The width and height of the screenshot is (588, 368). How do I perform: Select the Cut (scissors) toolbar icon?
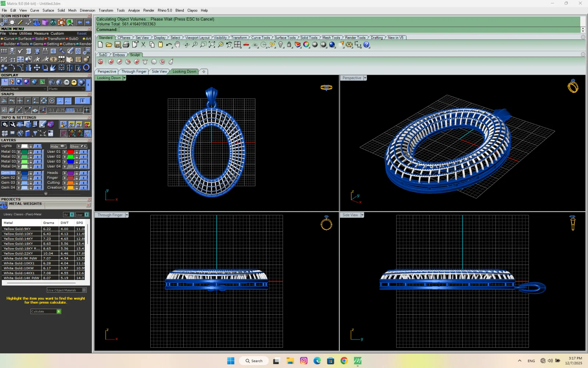pyautogui.click(x=143, y=45)
